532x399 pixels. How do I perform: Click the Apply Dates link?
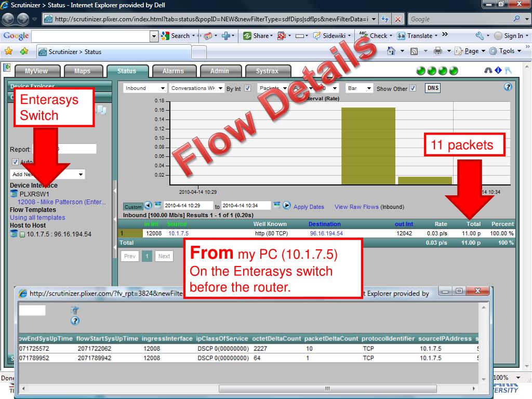point(309,207)
